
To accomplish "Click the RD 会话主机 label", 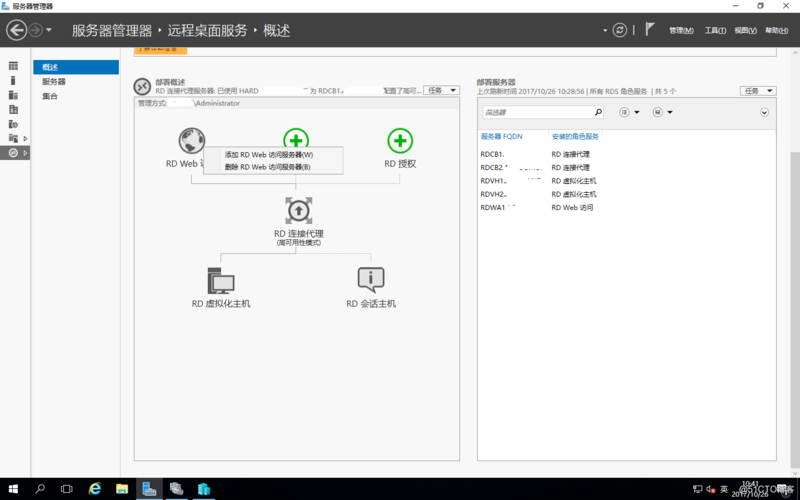I will coord(371,304).
